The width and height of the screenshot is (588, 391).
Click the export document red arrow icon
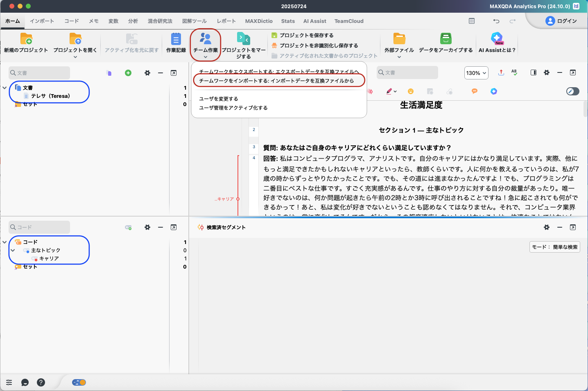(501, 72)
